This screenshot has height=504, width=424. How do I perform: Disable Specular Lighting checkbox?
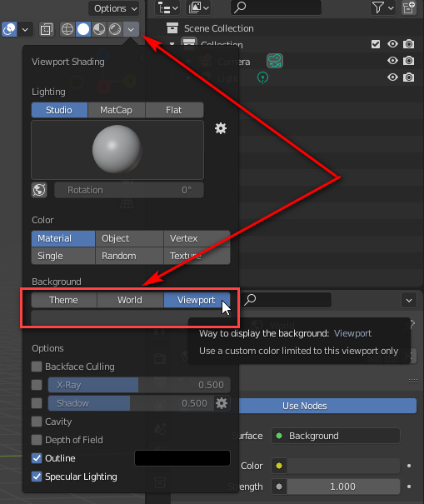37,477
